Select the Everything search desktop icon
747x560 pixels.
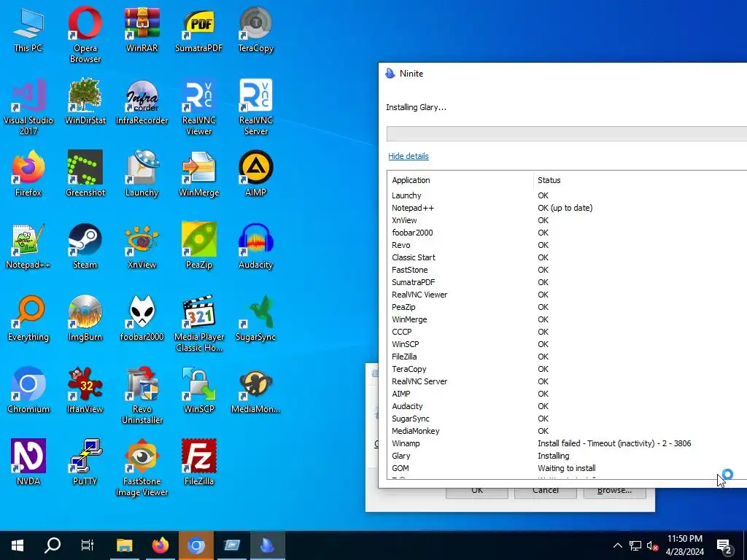(28, 318)
